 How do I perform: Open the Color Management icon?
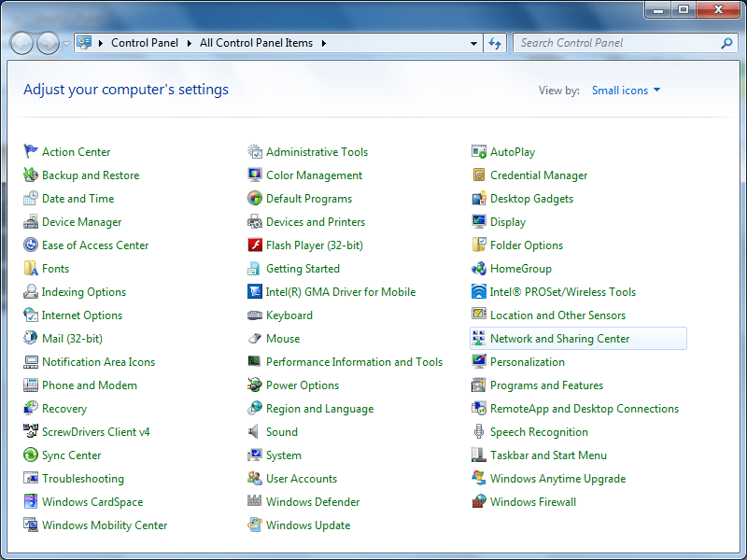(x=255, y=175)
